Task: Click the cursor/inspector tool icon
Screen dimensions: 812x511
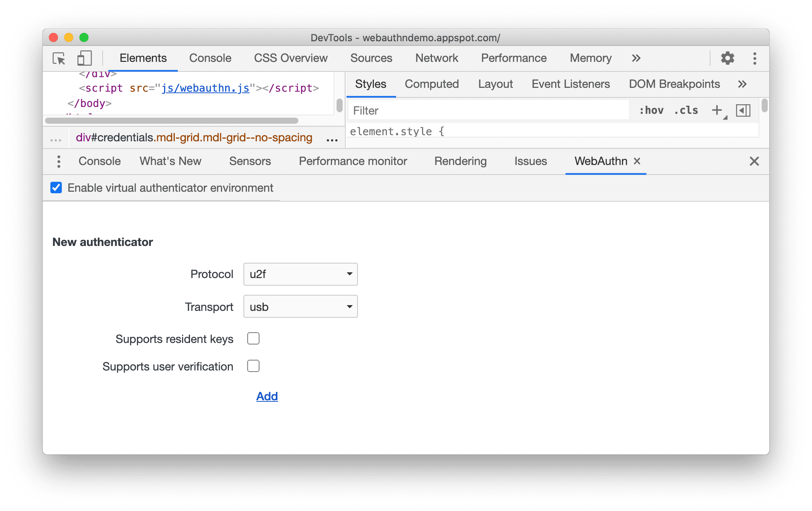Action: coord(60,58)
